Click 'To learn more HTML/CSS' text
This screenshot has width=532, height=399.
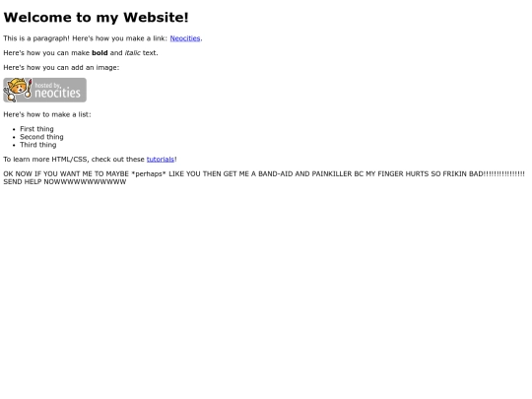[x=45, y=160]
